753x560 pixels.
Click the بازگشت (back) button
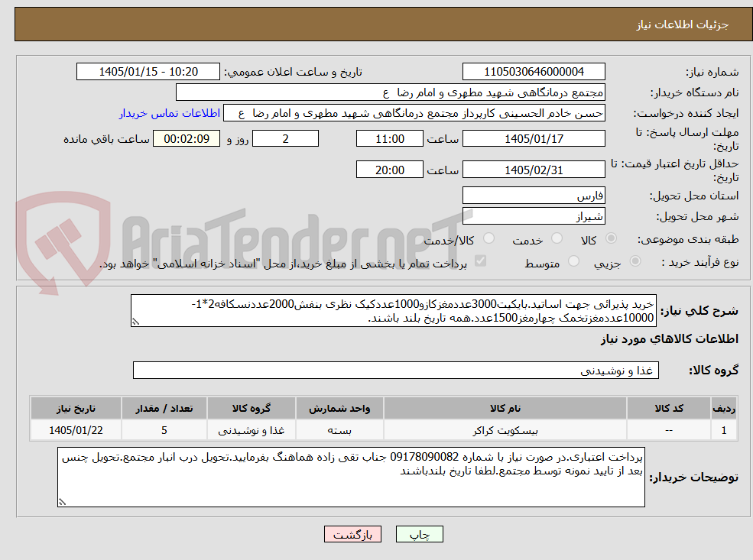click(x=352, y=534)
